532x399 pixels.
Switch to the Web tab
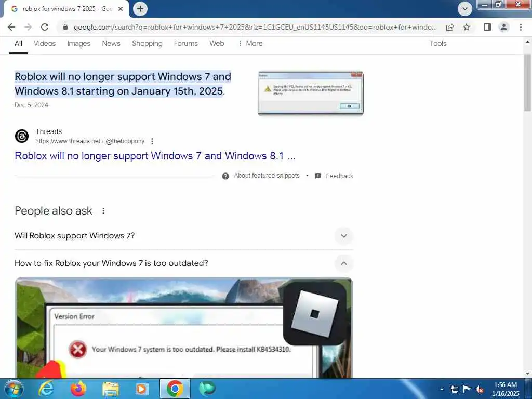[x=217, y=44]
